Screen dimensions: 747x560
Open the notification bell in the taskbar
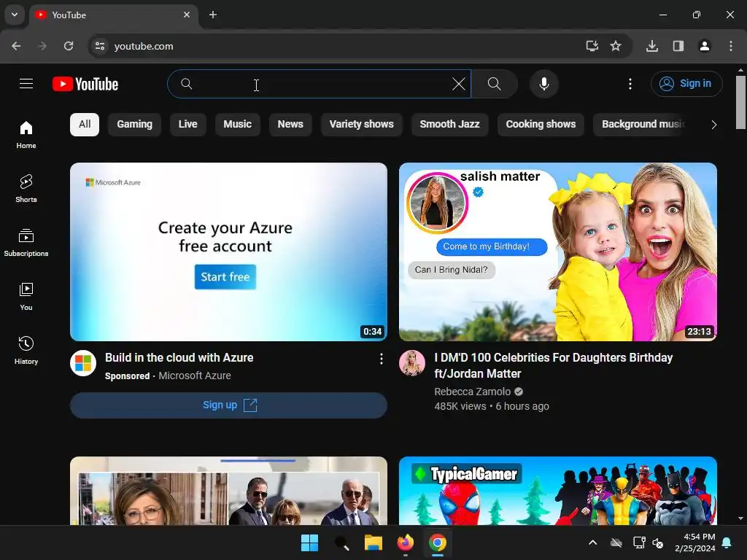(727, 542)
